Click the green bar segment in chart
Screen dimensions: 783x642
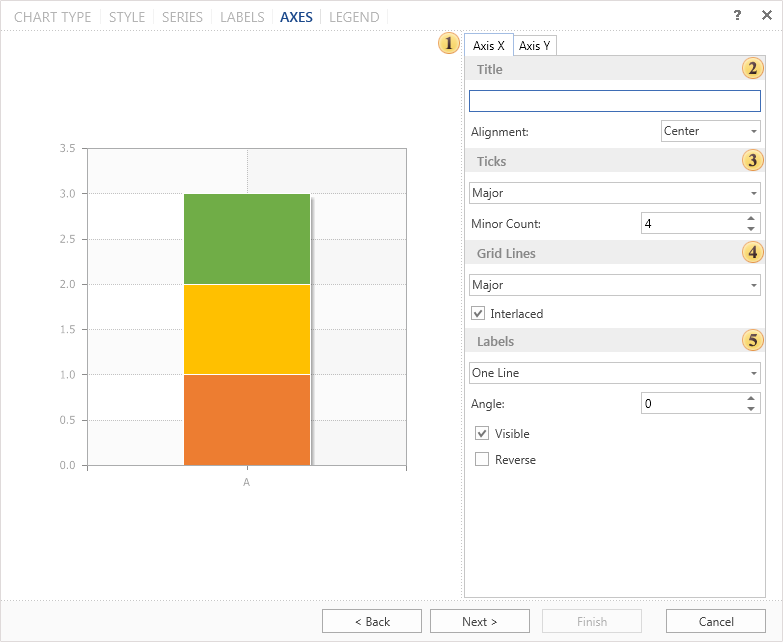click(x=247, y=238)
